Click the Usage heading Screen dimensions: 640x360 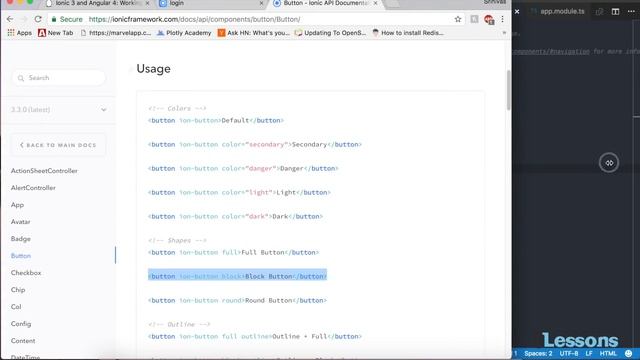tap(153, 69)
